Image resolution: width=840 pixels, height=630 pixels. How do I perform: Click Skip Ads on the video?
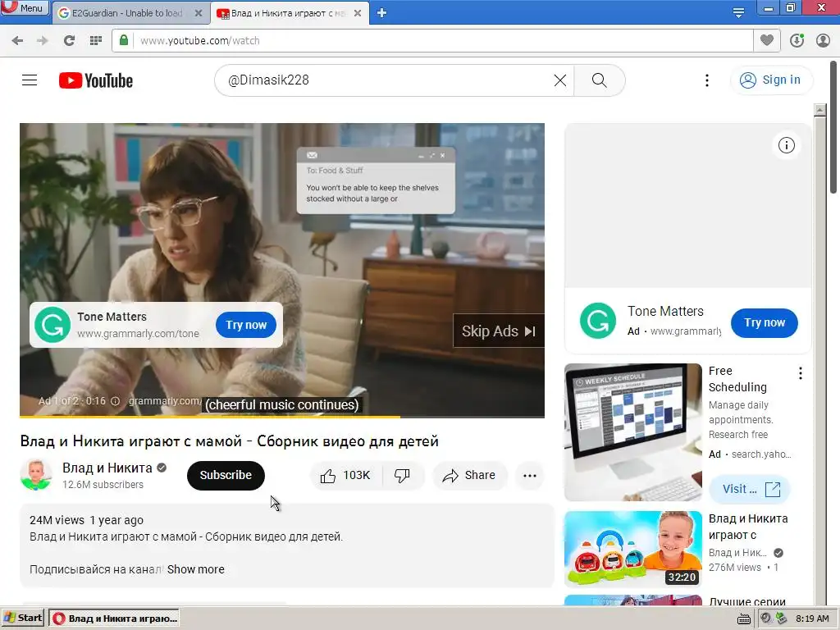[x=499, y=331]
